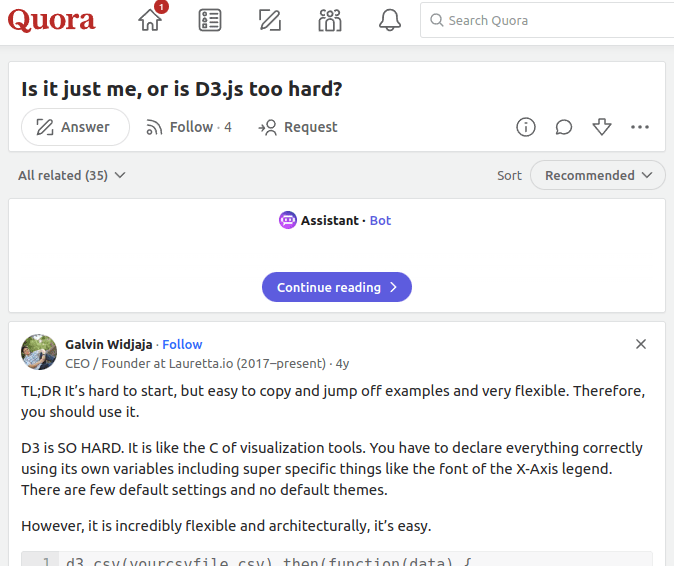Screen dimensions: 674x566
Task: Downvote the question
Action: [602, 127]
